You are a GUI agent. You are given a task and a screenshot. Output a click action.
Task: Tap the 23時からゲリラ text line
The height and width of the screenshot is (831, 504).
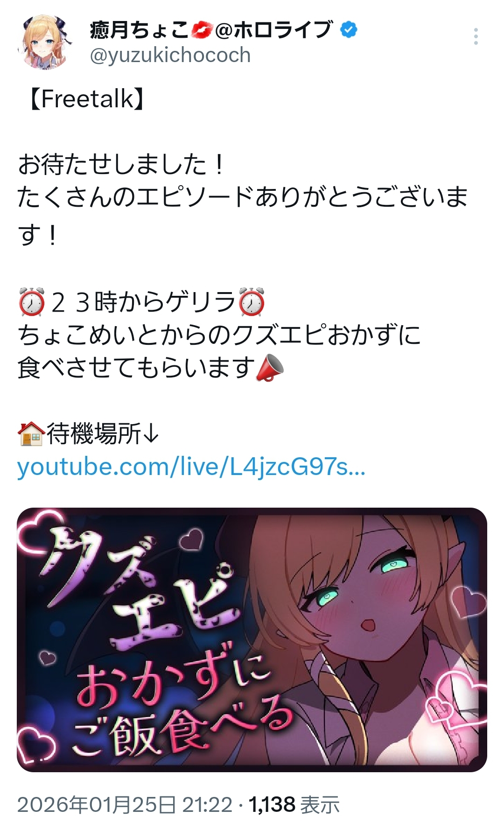[x=142, y=302]
